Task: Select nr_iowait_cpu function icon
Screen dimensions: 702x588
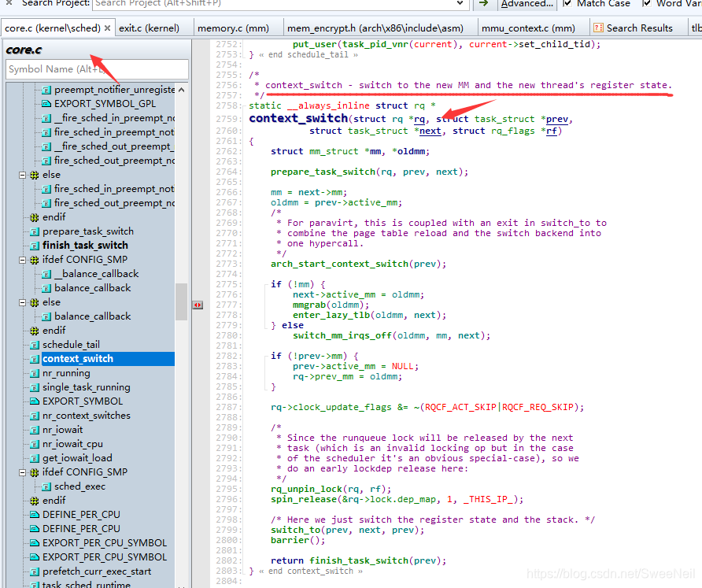Action: point(34,445)
